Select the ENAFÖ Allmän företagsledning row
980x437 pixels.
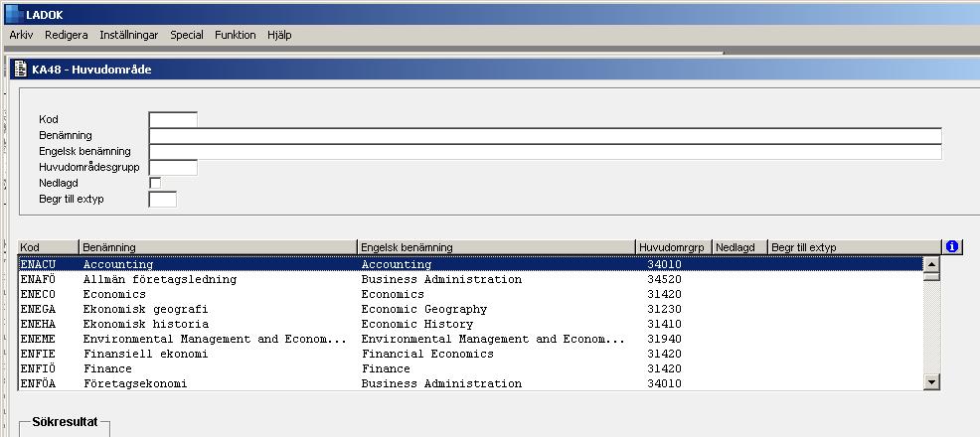tap(471, 279)
